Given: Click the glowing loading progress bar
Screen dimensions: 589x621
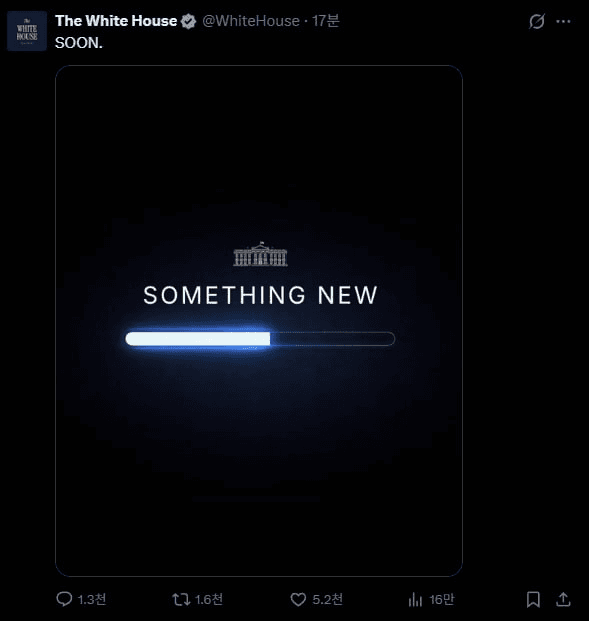Looking at the screenshot, I should [x=260, y=339].
